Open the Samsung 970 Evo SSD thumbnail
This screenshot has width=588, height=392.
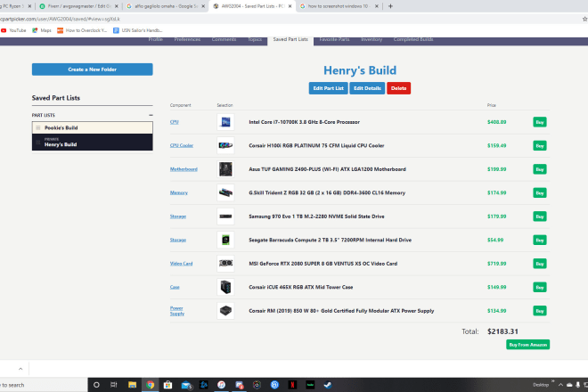tap(225, 216)
